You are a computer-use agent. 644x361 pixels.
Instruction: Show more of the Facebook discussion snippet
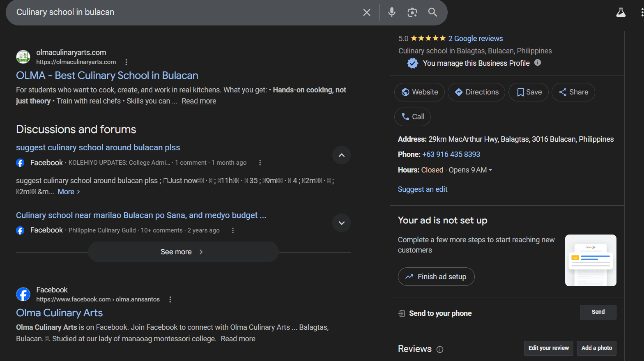coord(69,192)
